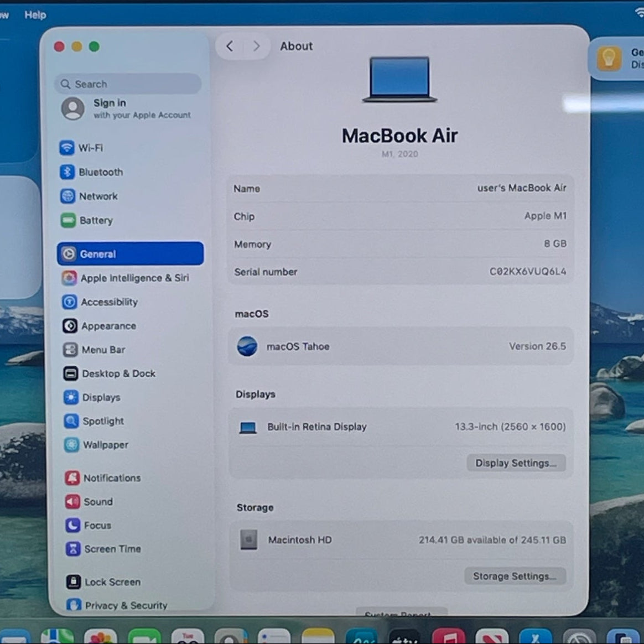The image size is (644, 644).
Task: Click the Display Settings button
Action: [x=516, y=463]
